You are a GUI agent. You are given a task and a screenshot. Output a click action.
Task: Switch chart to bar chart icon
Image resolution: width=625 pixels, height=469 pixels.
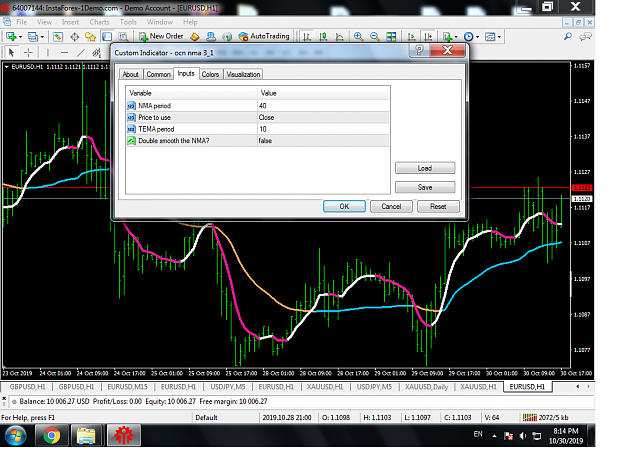[x=307, y=37]
